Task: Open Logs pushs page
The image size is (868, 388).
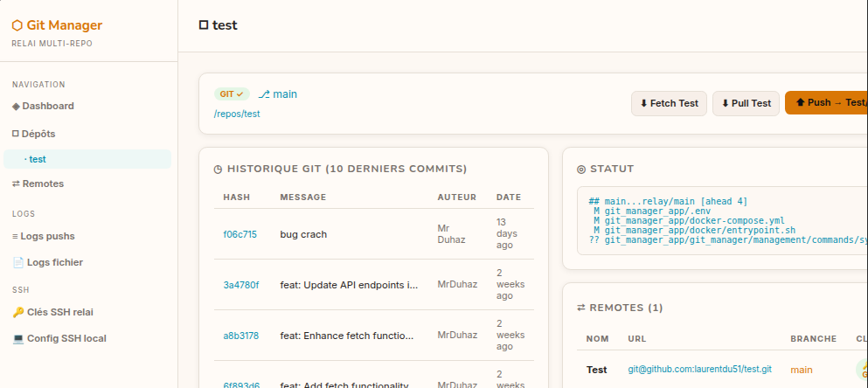Action: [x=43, y=236]
